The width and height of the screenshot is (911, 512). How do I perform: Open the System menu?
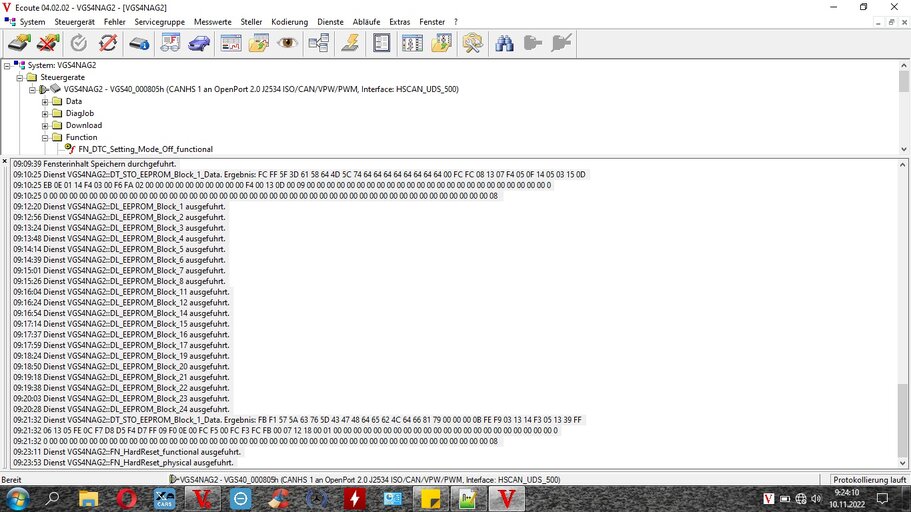[32, 22]
